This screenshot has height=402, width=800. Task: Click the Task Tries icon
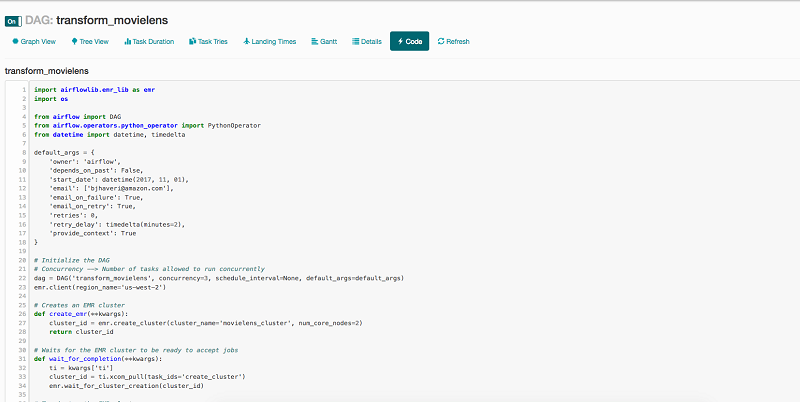[192, 41]
